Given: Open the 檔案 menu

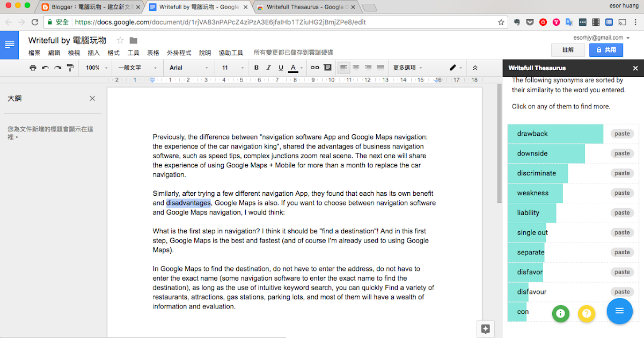Looking at the screenshot, I should 35,53.
